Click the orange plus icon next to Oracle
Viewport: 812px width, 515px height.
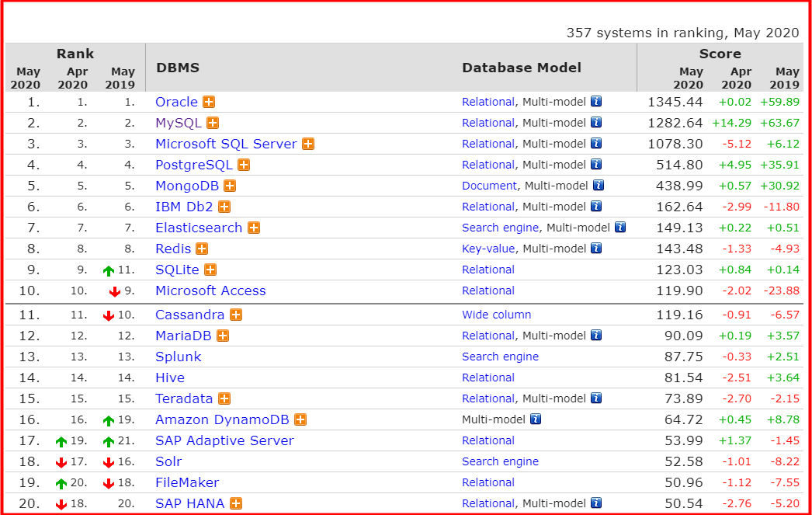209,102
